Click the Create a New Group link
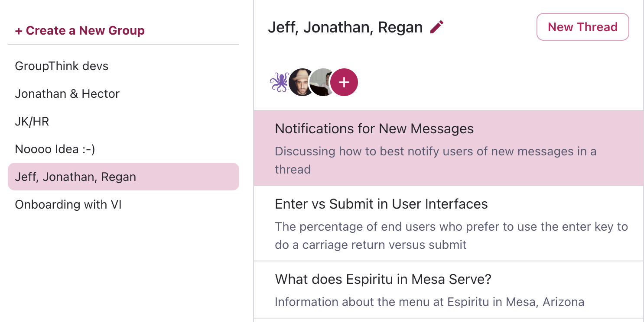Viewport: 644px width, 322px height. [x=80, y=31]
